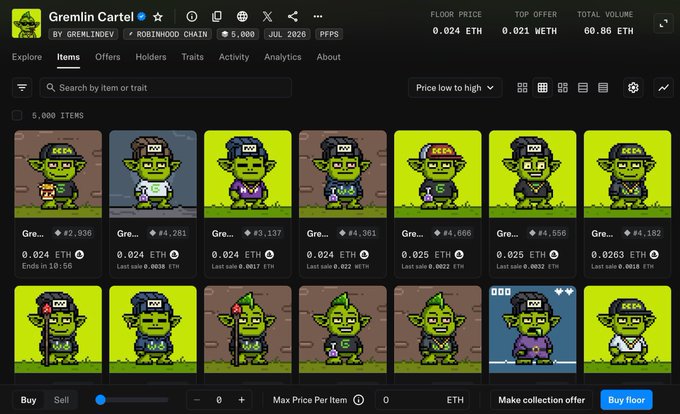This screenshot has height=414, width=680.
Task: Open the collection info icon
Action: tap(192, 16)
